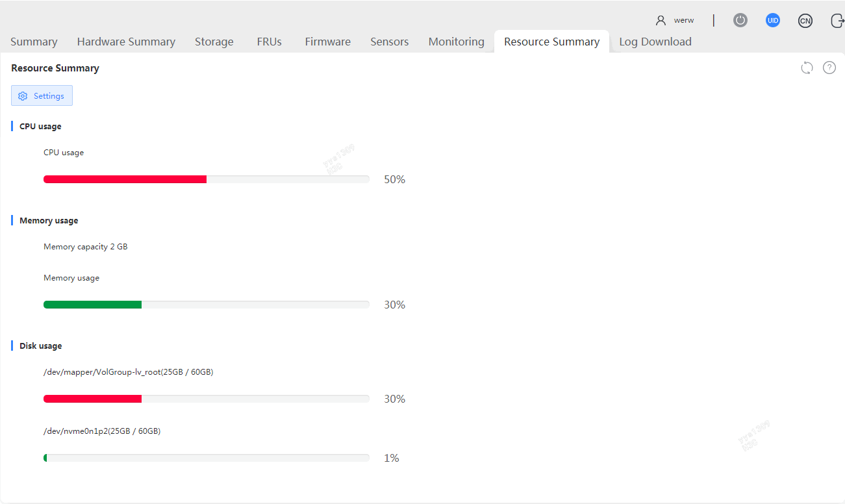Select the FRUs tab
845x504 pixels.
[269, 42]
